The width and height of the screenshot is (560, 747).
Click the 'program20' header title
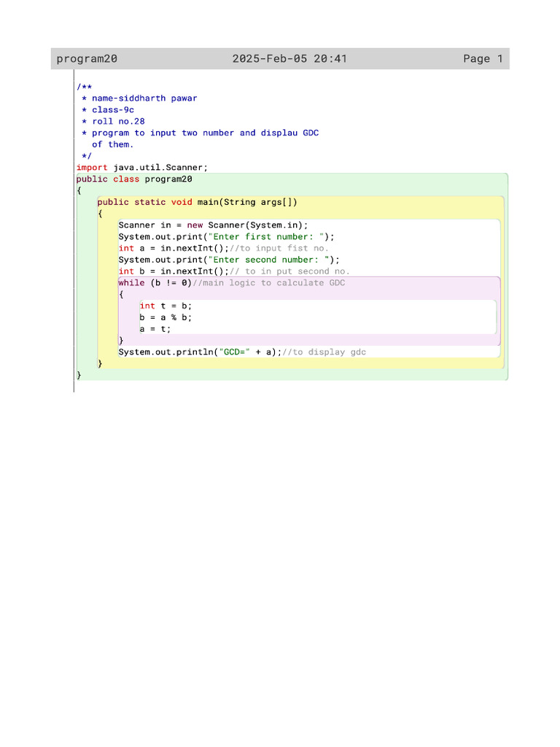(x=87, y=58)
